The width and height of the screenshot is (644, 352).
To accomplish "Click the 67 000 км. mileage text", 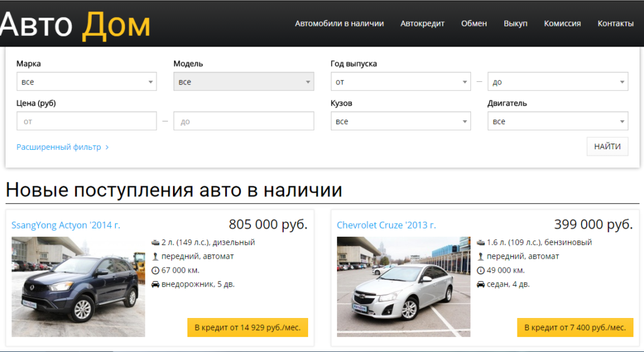I will click(180, 270).
